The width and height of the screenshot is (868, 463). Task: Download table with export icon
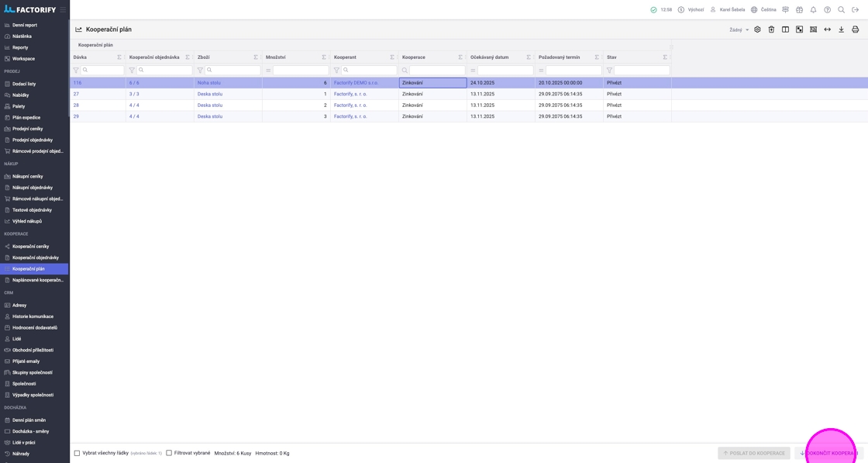pyautogui.click(x=841, y=29)
